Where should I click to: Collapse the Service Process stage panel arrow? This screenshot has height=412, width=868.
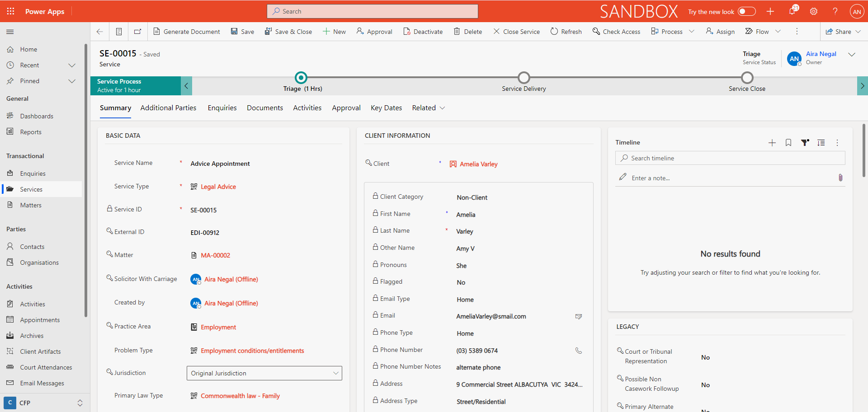(x=186, y=86)
